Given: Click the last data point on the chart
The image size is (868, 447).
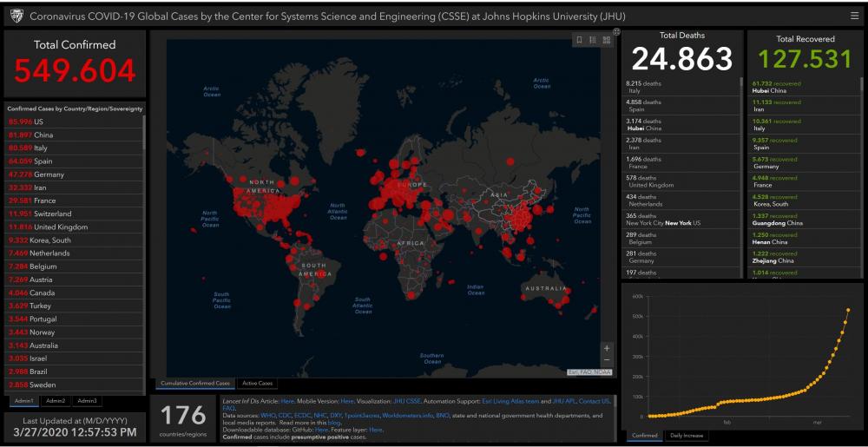Looking at the screenshot, I should tap(848, 310).
